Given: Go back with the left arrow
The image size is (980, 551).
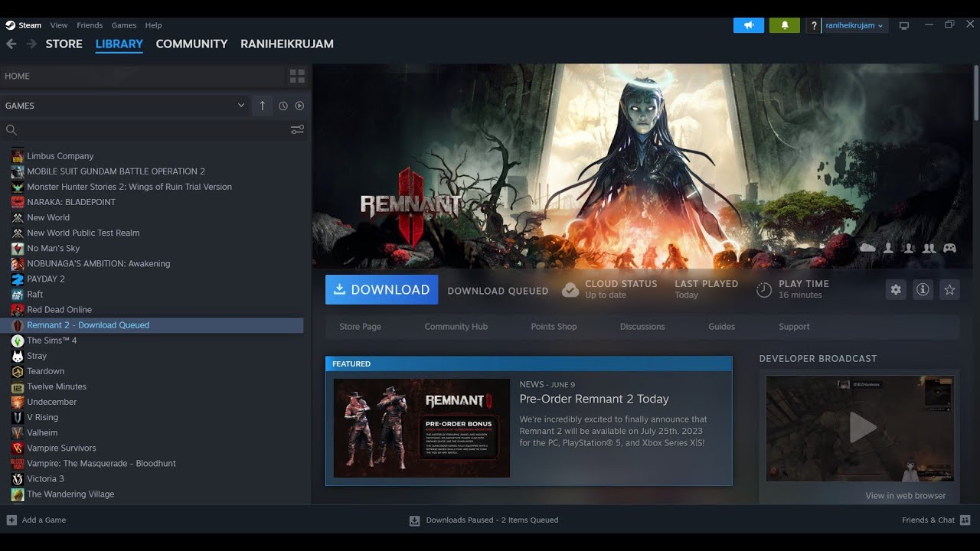Looking at the screenshot, I should pos(11,44).
